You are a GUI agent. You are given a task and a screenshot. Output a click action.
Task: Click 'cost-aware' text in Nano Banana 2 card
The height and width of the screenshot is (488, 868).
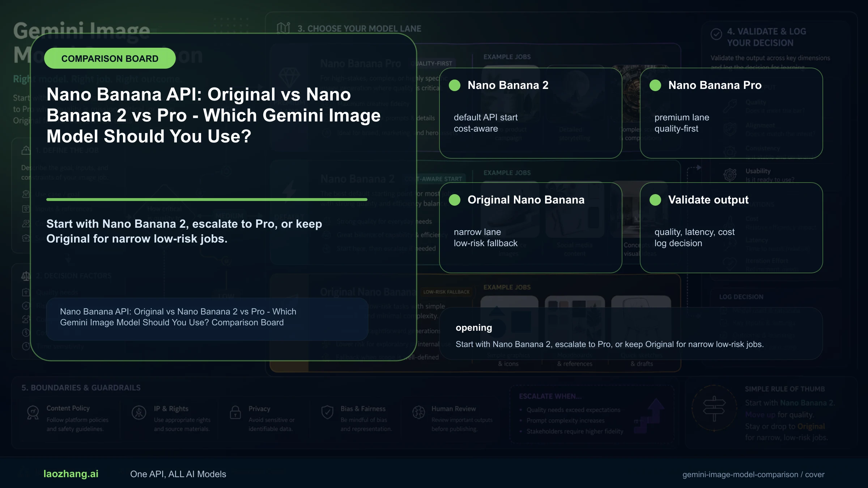pyautogui.click(x=476, y=129)
